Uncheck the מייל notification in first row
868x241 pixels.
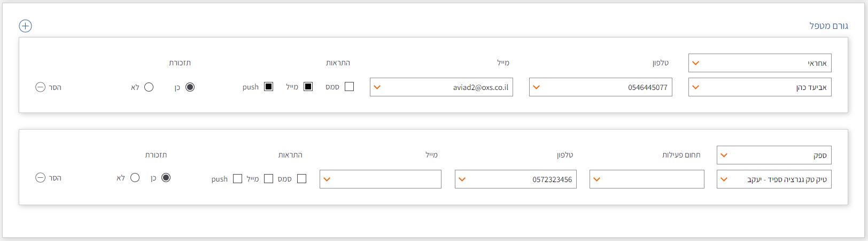point(308,87)
